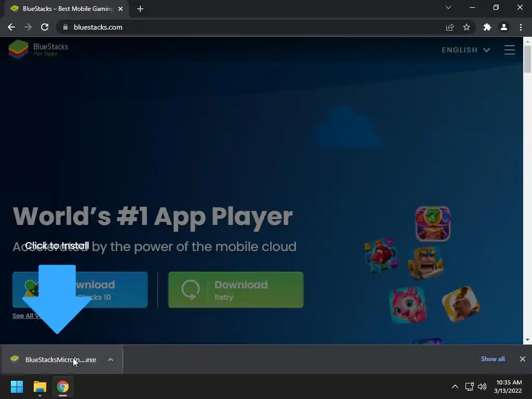The height and width of the screenshot is (399, 532).
Task: Go back to the previous page
Action: [x=11, y=27]
